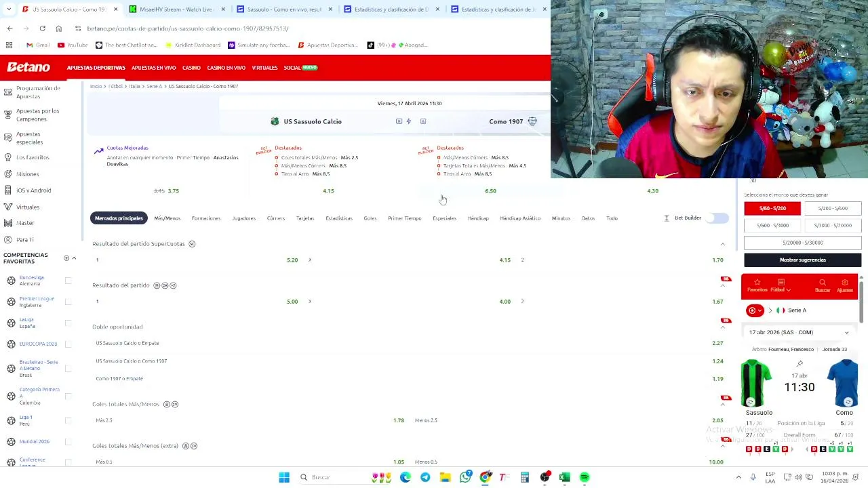Follow the Serie A breadcrumb link
This screenshot has height=488, width=868.
coord(154,86)
